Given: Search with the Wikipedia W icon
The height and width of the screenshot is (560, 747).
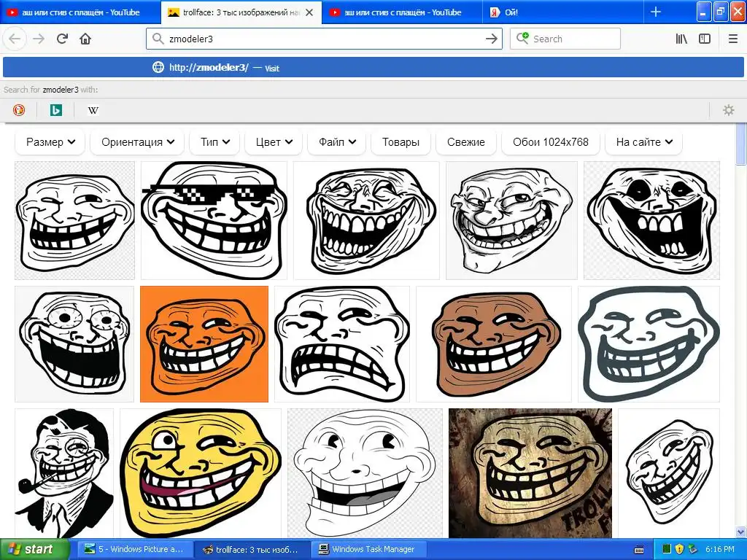Looking at the screenshot, I should tap(93, 110).
